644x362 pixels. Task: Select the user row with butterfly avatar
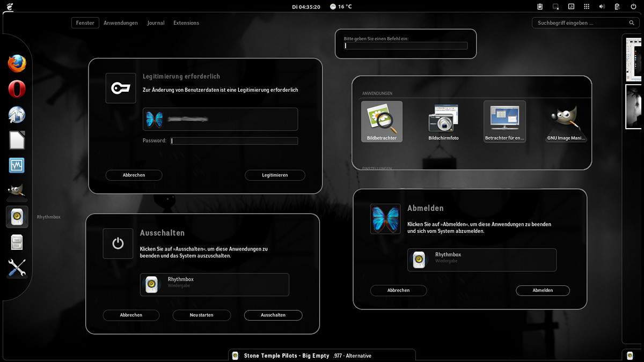coord(220,119)
